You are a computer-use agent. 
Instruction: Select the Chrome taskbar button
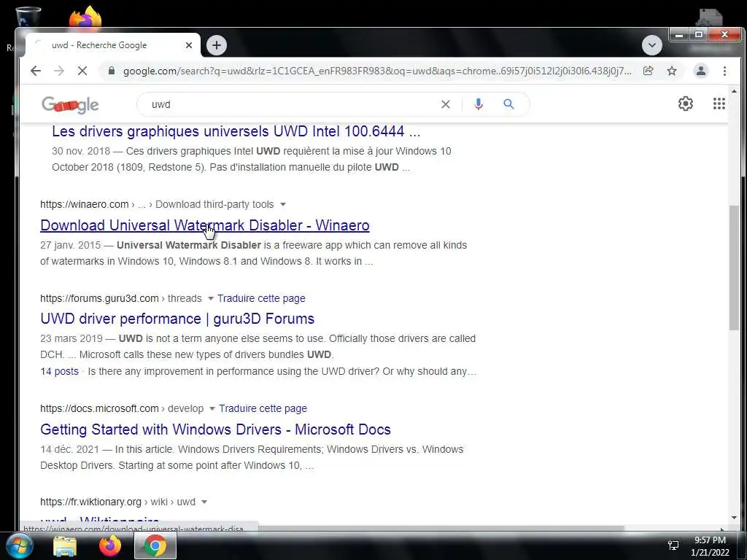[x=155, y=545]
